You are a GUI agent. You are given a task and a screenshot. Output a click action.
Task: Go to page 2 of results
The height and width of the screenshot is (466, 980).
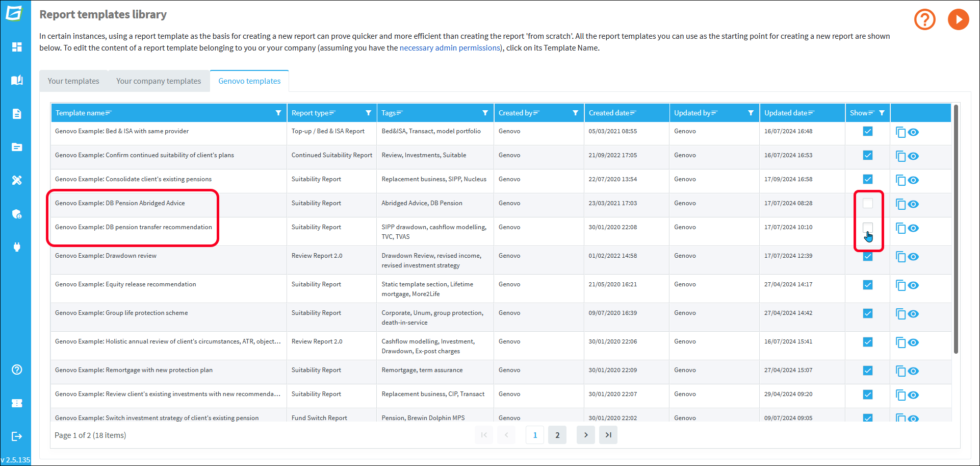tap(557, 435)
